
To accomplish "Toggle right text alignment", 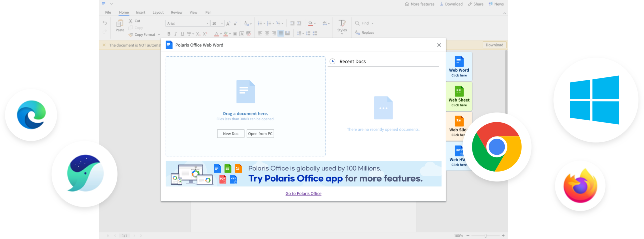I will click(274, 33).
